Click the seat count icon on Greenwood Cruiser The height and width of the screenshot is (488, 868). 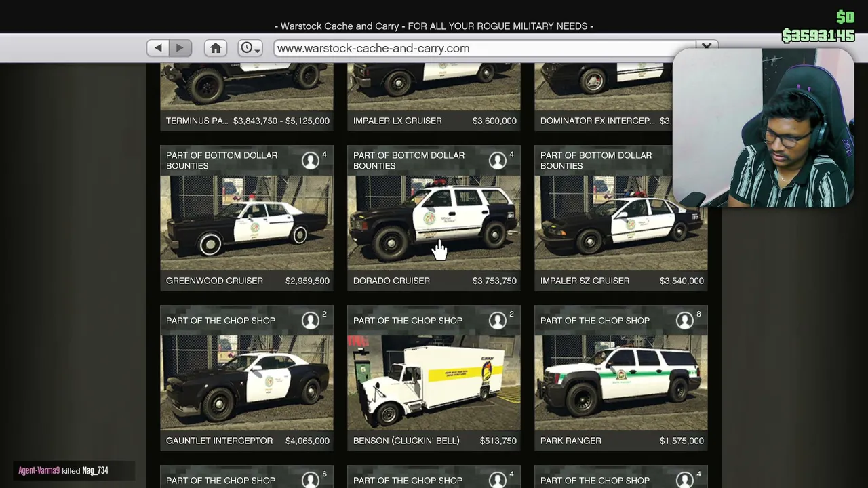click(311, 160)
